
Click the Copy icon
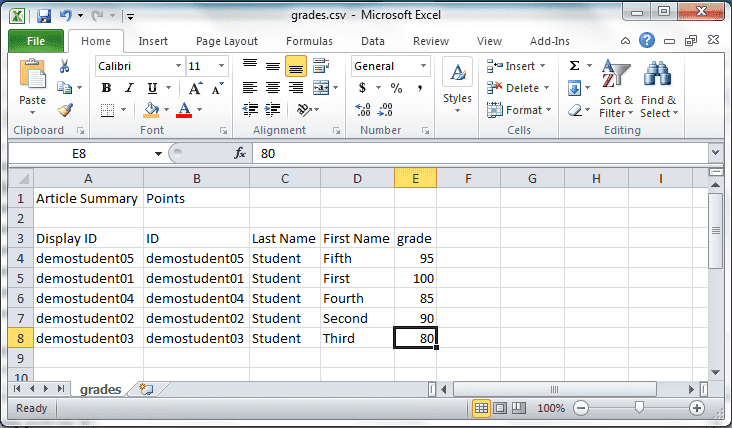click(x=64, y=88)
